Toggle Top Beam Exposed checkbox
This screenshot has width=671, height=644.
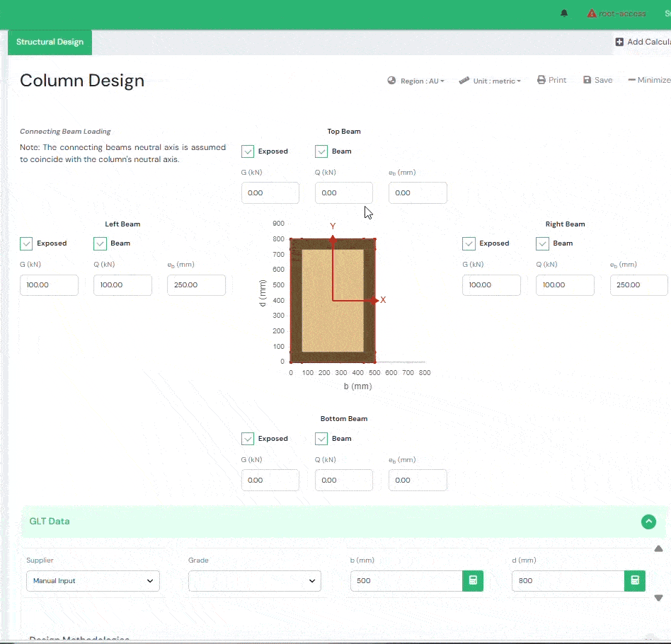pyautogui.click(x=248, y=151)
